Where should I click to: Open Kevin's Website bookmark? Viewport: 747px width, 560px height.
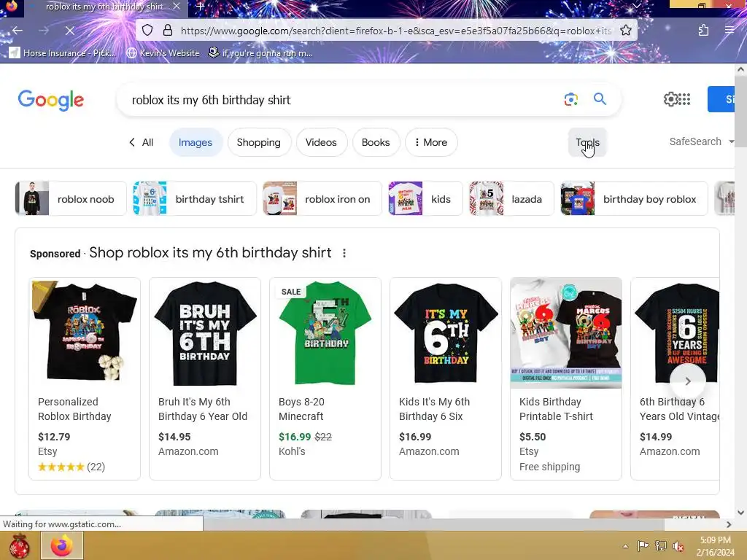pyautogui.click(x=163, y=52)
